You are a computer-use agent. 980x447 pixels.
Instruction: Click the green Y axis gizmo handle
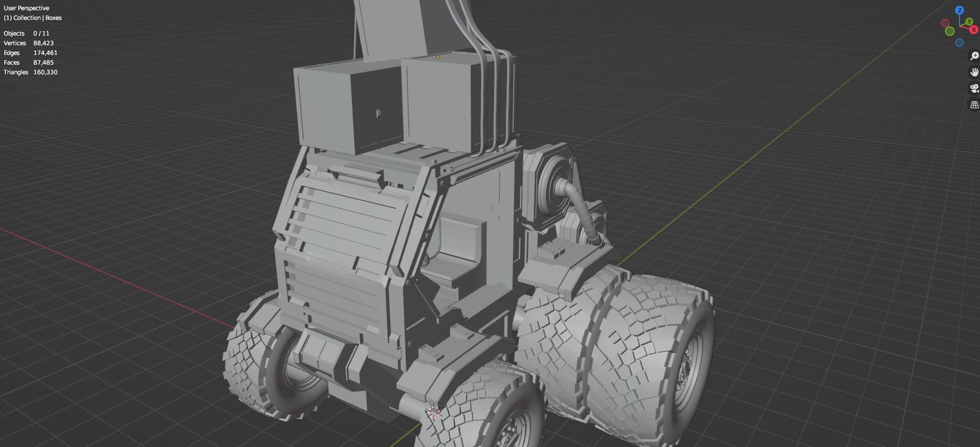969,22
